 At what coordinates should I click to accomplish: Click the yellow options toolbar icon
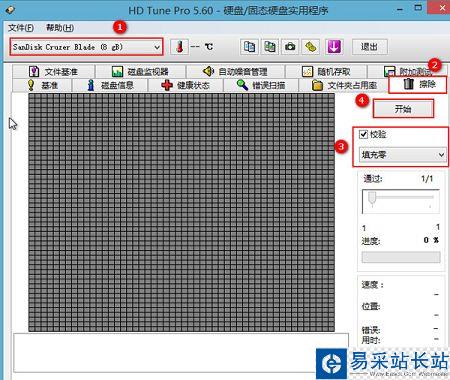coord(310,47)
